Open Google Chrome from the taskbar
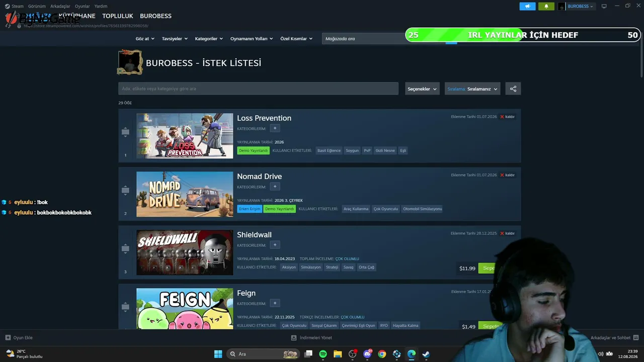644x362 pixels. [382, 354]
